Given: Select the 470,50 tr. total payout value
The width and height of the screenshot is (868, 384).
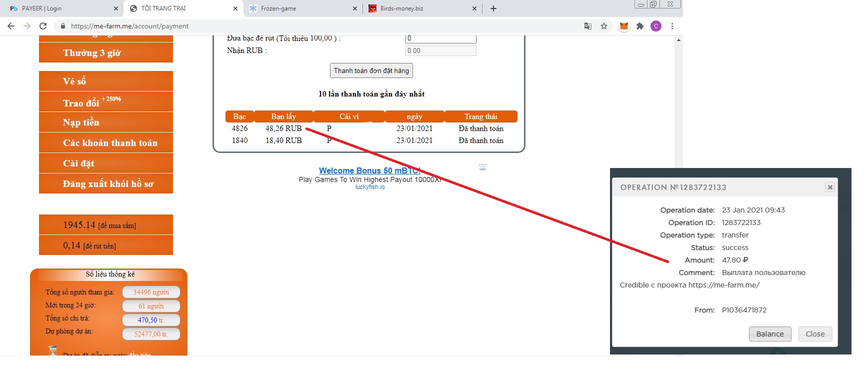Looking at the screenshot, I should click(151, 320).
